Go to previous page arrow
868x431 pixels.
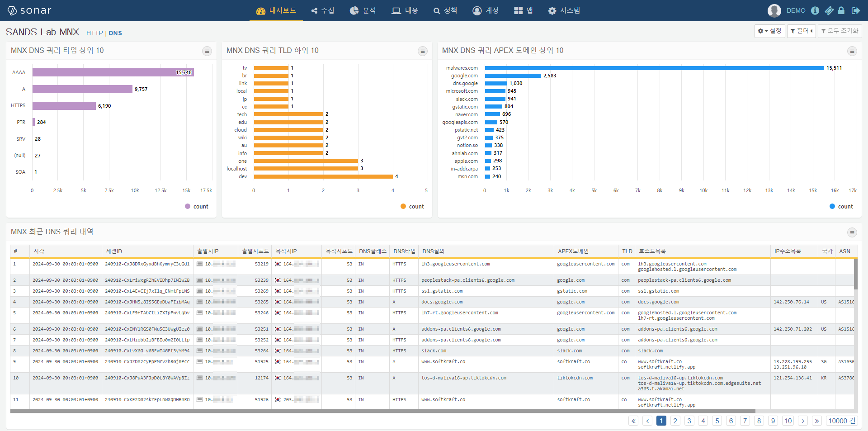[647, 421]
